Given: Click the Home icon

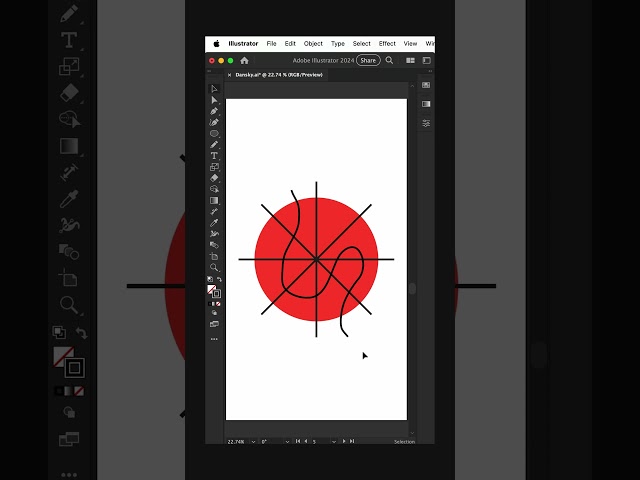Looking at the screenshot, I should [x=244, y=60].
